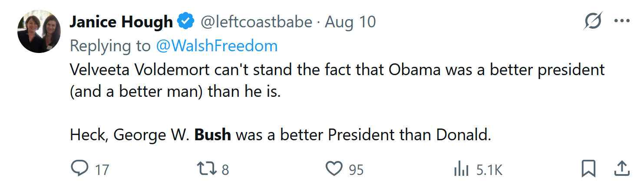
Task: Open the share upload-arrow icon
Action: click(x=621, y=168)
